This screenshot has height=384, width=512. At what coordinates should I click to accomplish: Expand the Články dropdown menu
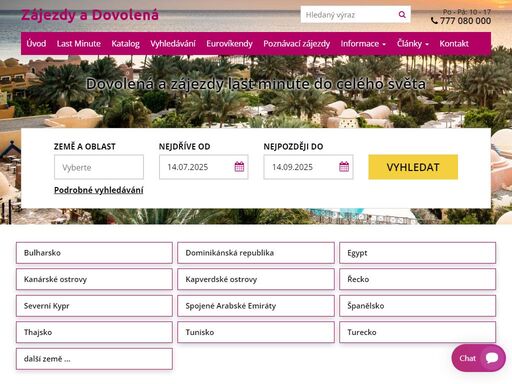[413, 44]
